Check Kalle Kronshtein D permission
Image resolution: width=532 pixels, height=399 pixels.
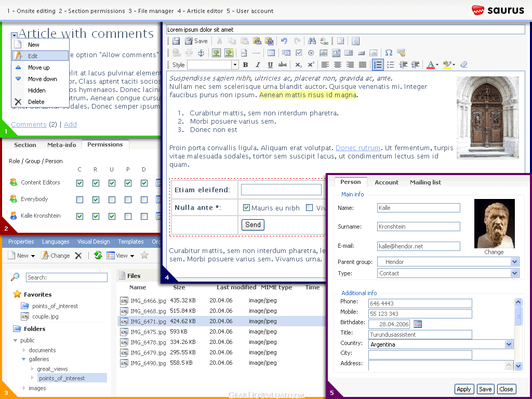click(144, 216)
